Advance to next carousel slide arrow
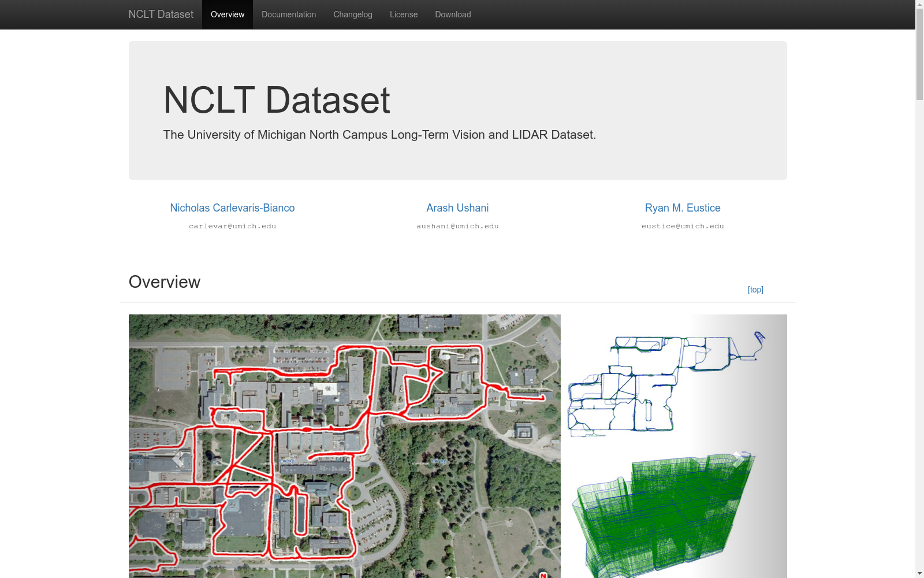 point(737,459)
